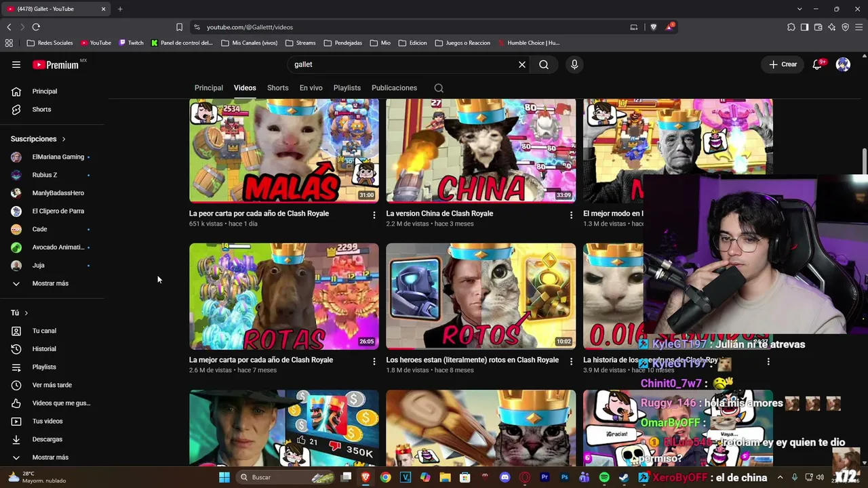Screen dimensions: 868x488
Task: Open Descargas in sidebar
Action: pyautogui.click(x=52, y=439)
